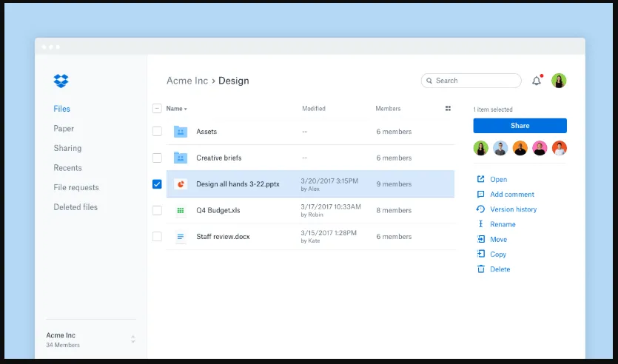Focus the Search input field

tap(471, 81)
